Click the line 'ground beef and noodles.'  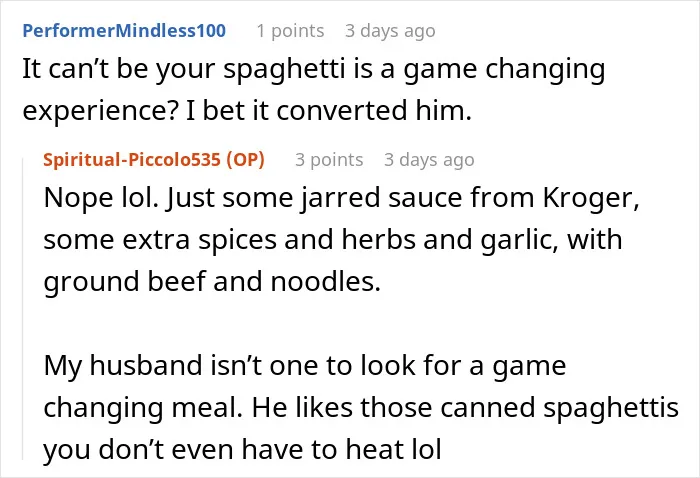pos(212,282)
